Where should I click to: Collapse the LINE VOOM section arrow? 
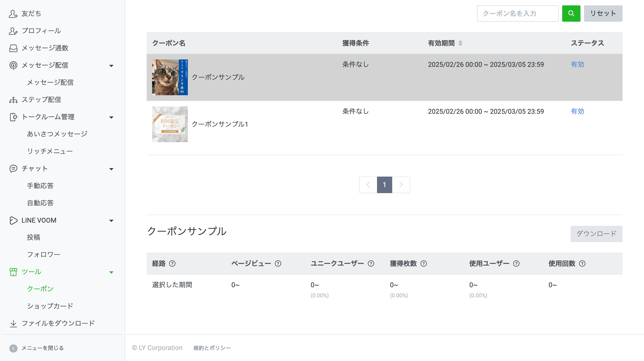point(111,220)
